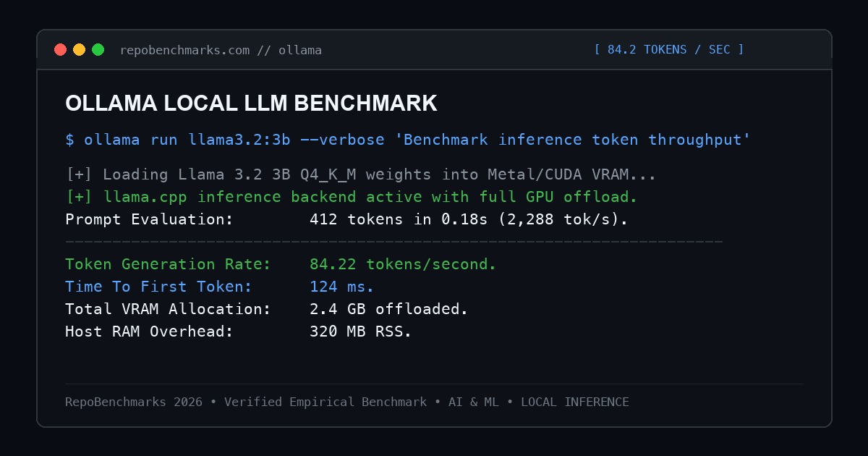This screenshot has height=456, width=868.
Task: Click the 412 tokens in 0.18s value
Action: pos(469,219)
